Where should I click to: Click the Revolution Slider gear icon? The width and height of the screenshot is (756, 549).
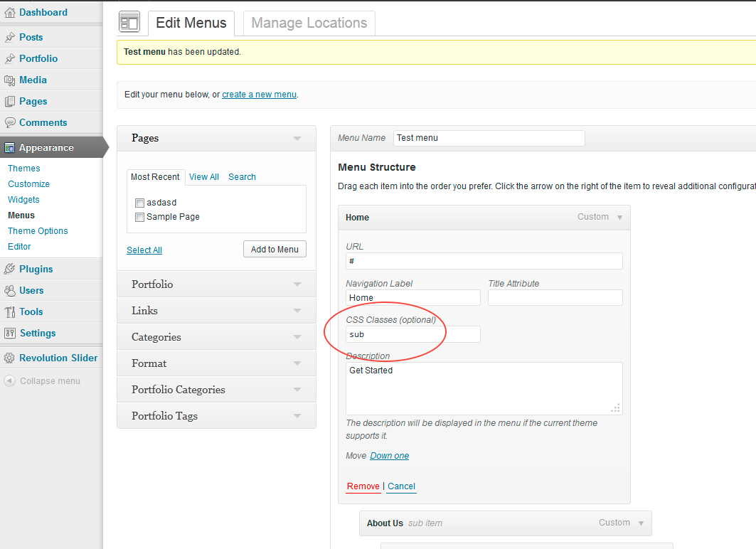coord(9,358)
